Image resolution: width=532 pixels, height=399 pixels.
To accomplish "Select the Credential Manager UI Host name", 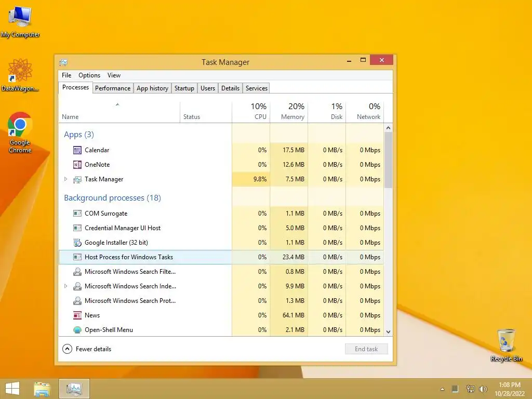I will tap(123, 228).
